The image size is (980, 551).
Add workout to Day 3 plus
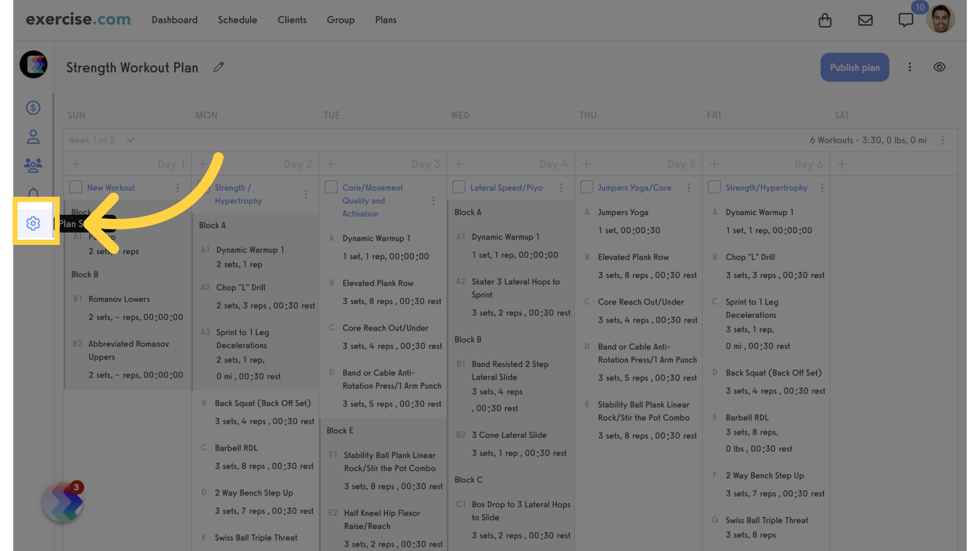pyautogui.click(x=331, y=164)
